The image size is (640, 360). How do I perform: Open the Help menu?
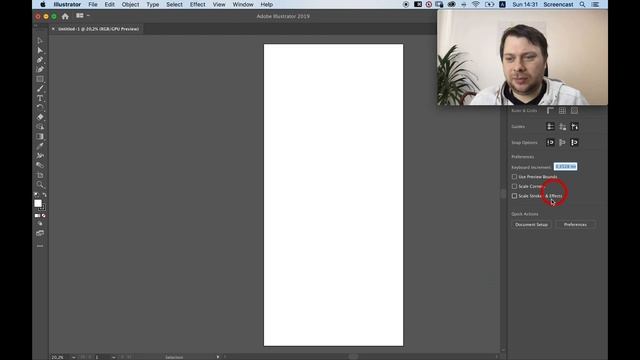[267, 4]
